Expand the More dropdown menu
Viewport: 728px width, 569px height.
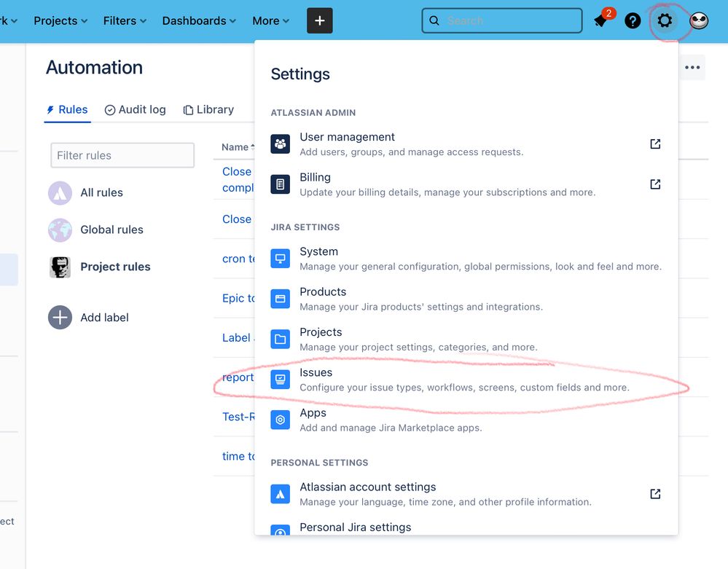pos(270,21)
